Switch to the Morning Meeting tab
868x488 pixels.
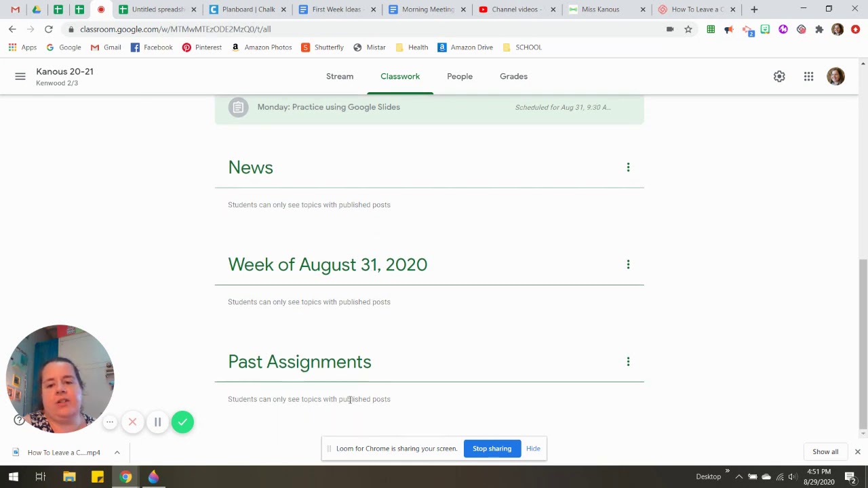click(427, 9)
